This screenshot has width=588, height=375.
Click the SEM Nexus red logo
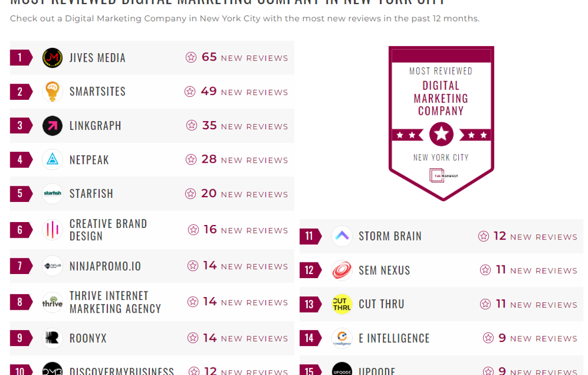coord(342,271)
